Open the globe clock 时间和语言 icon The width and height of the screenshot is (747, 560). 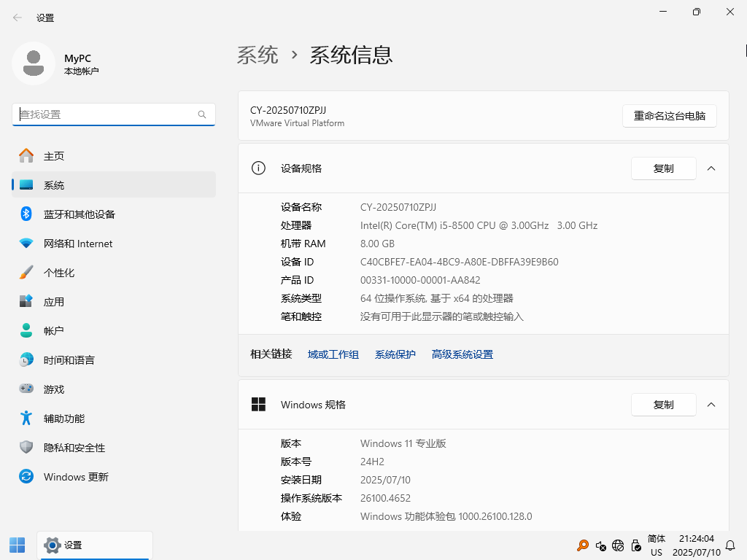pyautogui.click(x=26, y=359)
